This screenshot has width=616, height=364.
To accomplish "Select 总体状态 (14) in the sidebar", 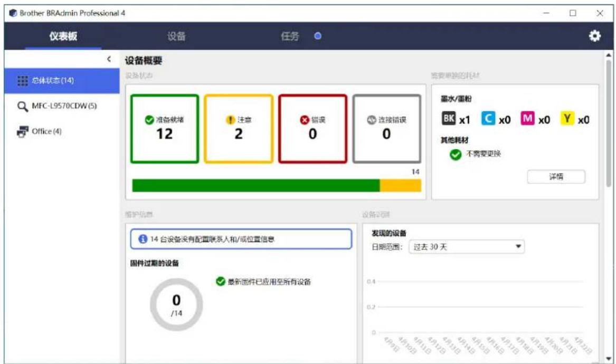I will point(62,81).
